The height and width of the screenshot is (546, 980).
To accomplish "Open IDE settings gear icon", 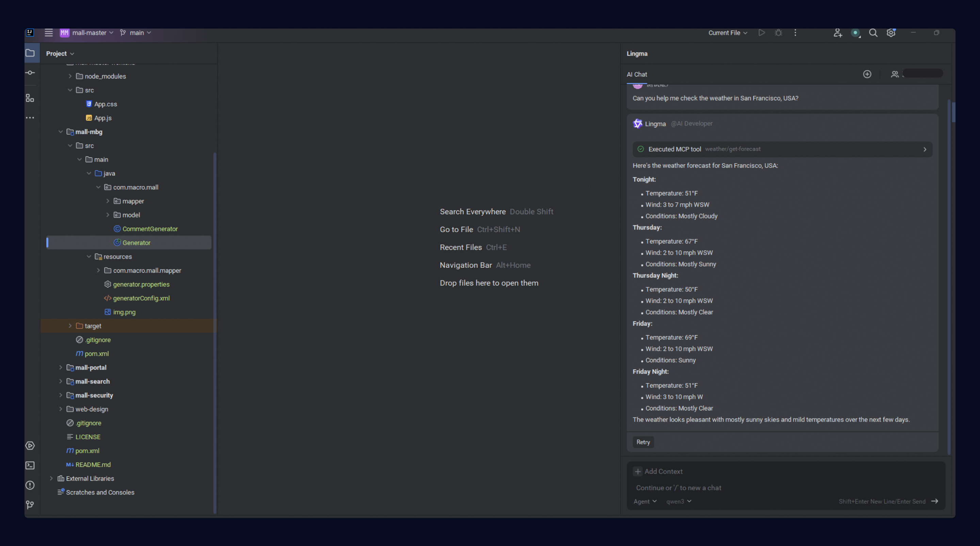I will coord(891,33).
